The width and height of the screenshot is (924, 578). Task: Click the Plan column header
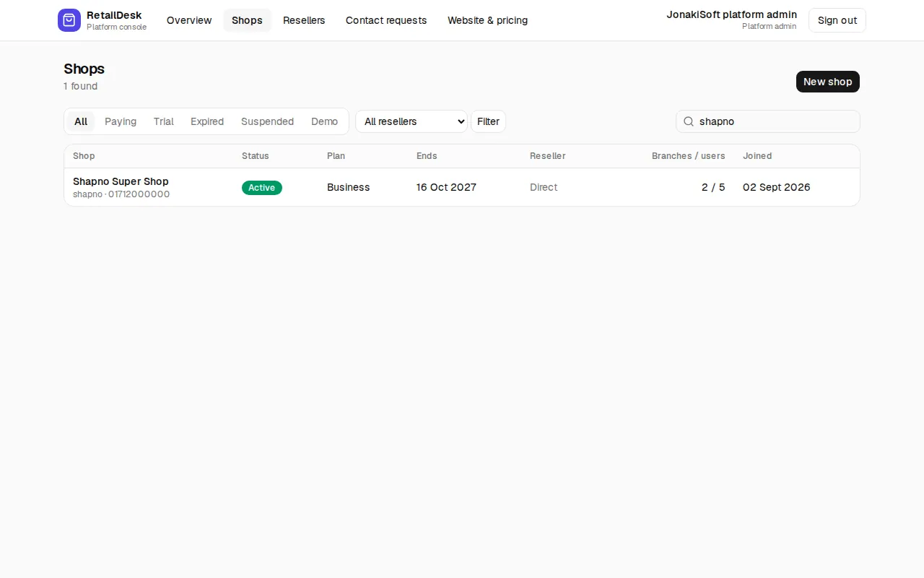pos(336,156)
